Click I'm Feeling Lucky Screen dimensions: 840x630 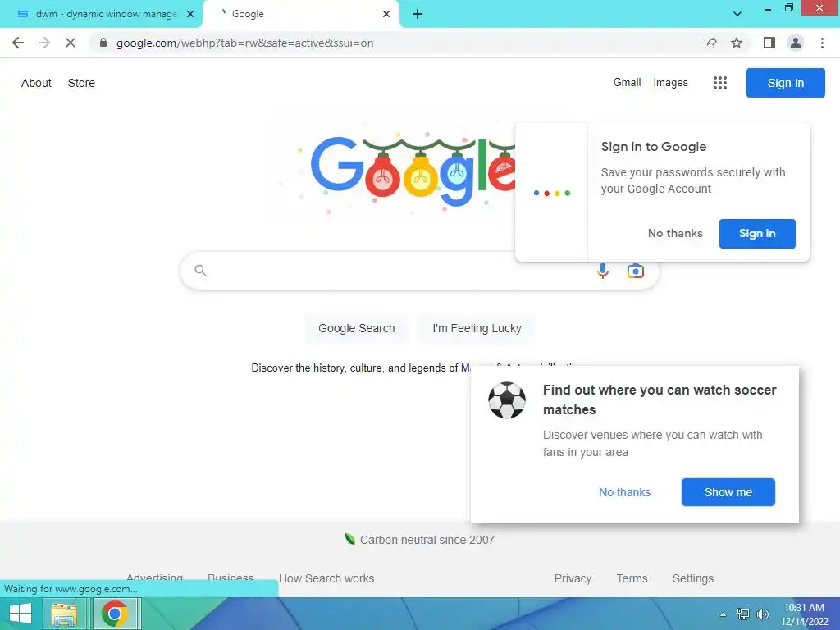point(477,328)
